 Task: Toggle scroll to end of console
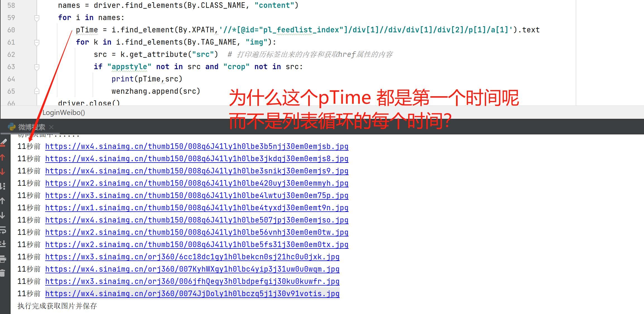pyautogui.click(x=3, y=244)
